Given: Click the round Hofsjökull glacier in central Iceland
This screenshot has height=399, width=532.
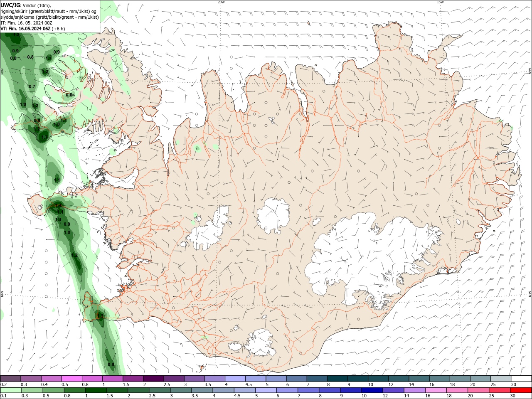Looking at the screenshot, I should tap(273, 216).
